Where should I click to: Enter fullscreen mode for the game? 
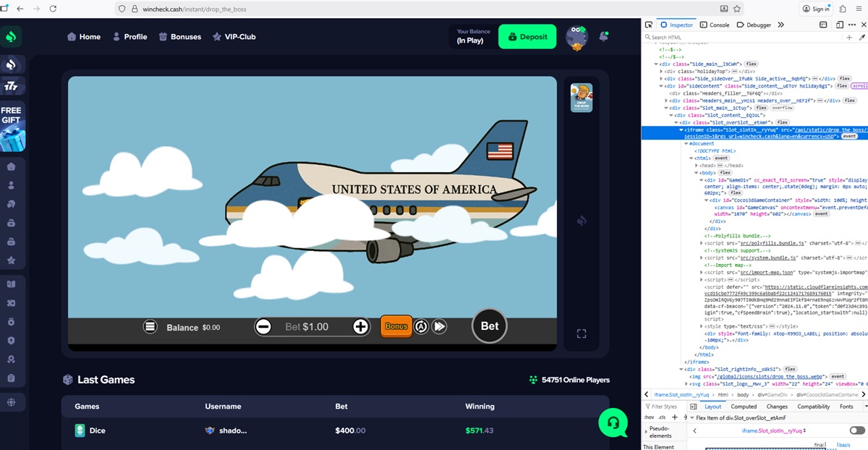point(581,334)
